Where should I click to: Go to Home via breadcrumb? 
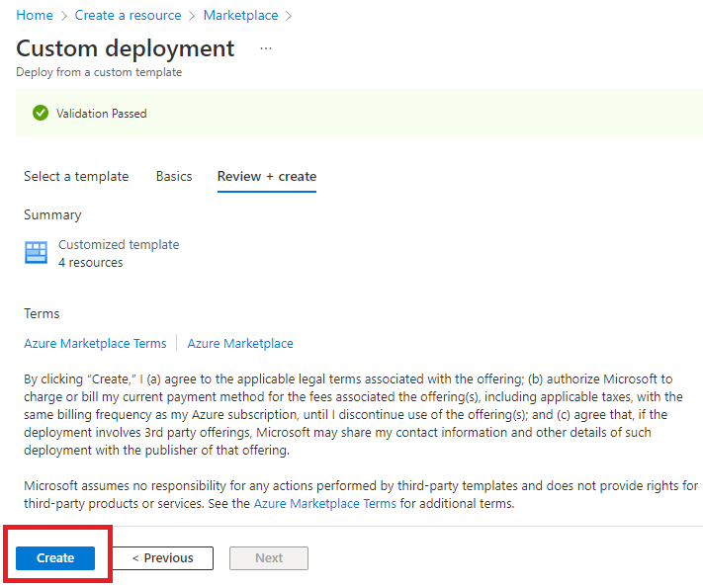[35, 16]
